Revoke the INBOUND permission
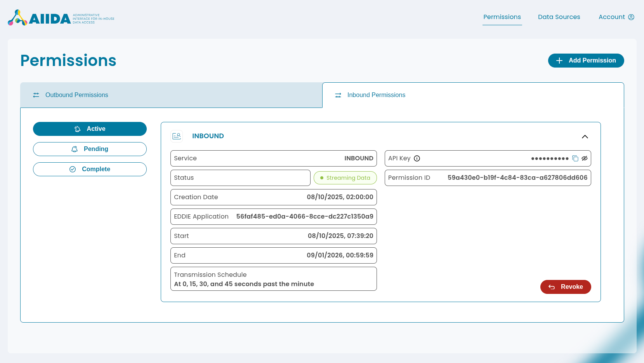Screen dimensions: 644x363 click(566, 287)
